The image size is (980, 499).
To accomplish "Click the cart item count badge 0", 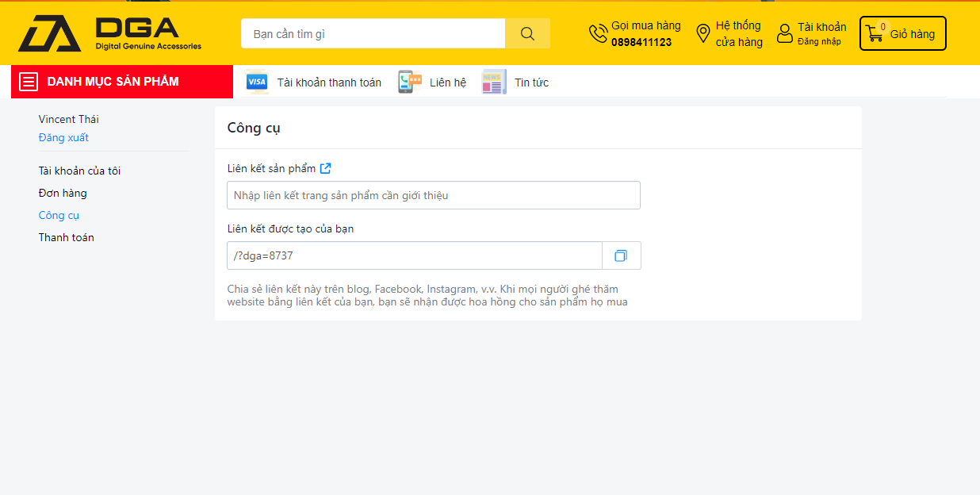I will pos(882,27).
